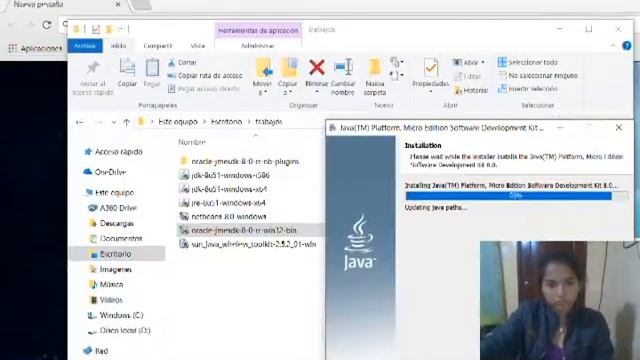
Task: Create a Nueva carpeta
Action: coord(375,76)
